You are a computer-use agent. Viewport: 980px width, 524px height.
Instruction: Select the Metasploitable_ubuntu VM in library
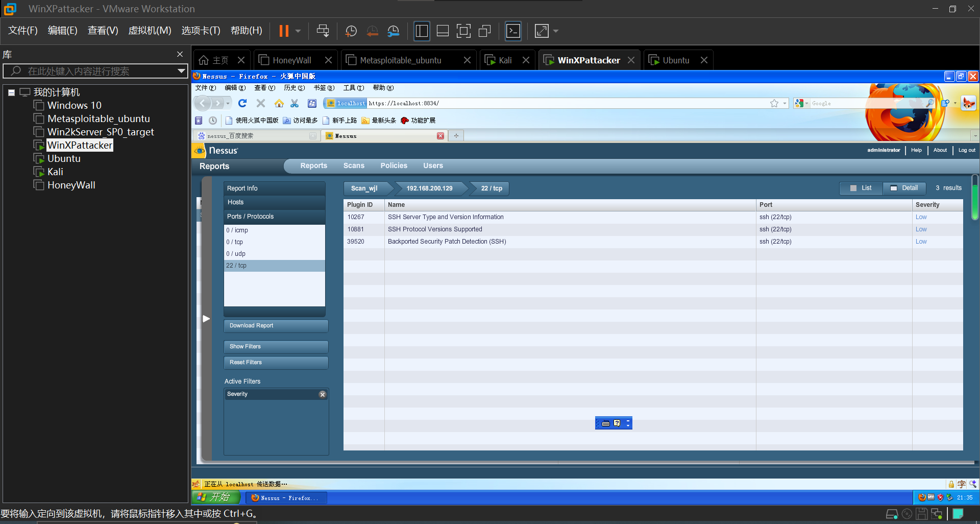pyautogui.click(x=99, y=118)
